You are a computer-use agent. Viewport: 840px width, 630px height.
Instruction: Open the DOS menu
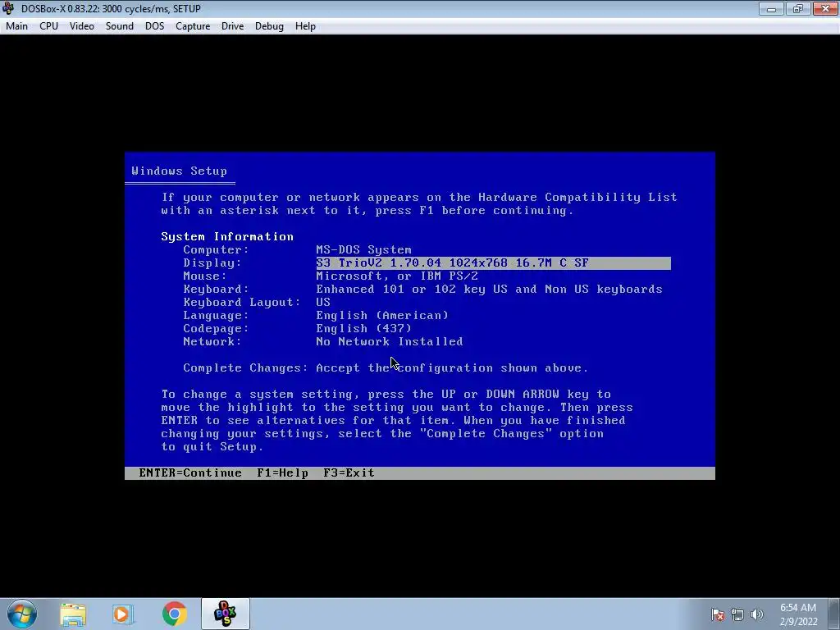[x=154, y=26]
